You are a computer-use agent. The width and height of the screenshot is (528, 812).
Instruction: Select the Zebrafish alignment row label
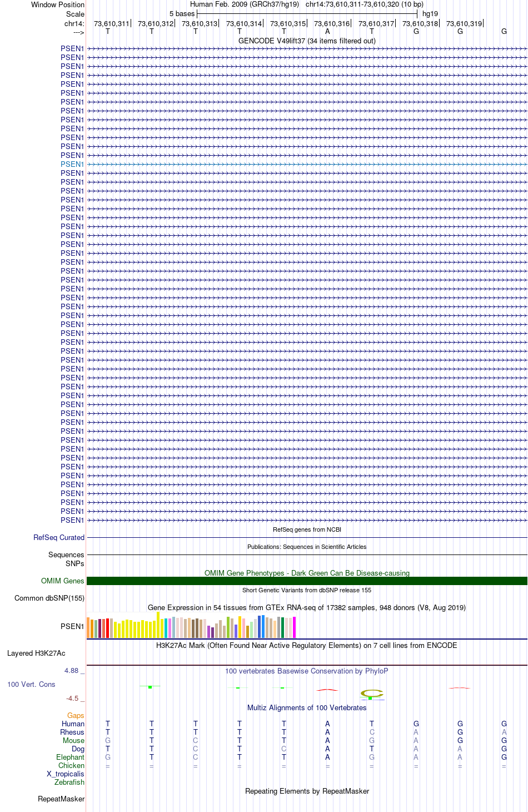point(69,782)
